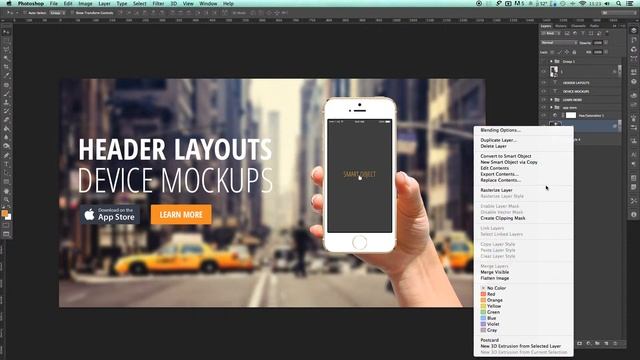Create new adjustment layer from footer

(588, 344)
